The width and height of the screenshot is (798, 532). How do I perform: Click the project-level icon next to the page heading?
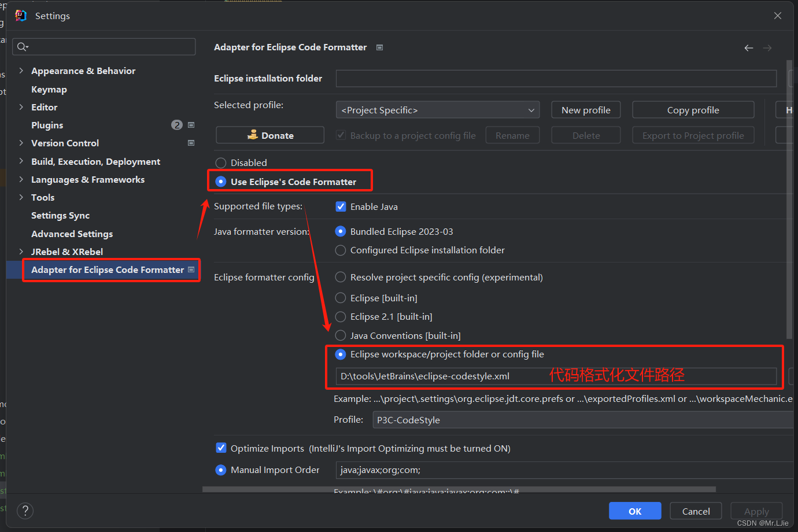tap(380, 47)
